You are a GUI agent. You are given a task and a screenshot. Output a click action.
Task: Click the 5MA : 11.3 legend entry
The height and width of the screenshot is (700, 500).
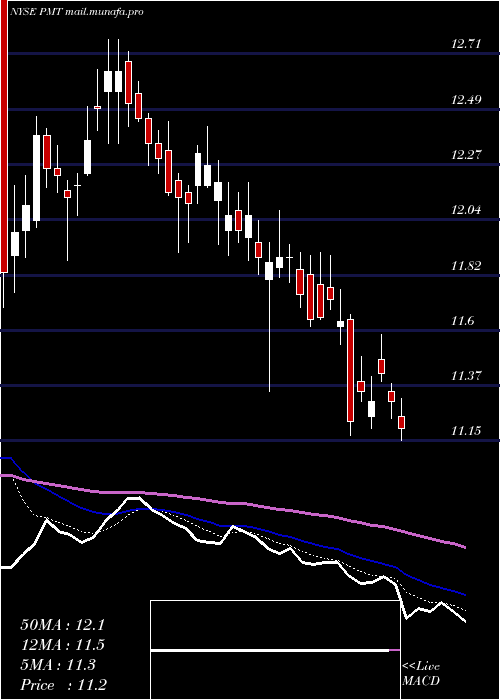[x=58, y=665]
